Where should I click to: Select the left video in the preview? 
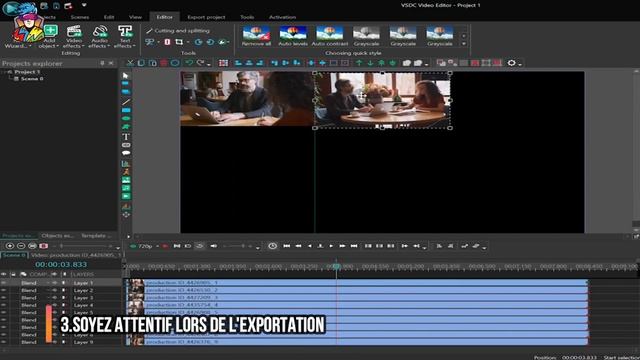247,98
